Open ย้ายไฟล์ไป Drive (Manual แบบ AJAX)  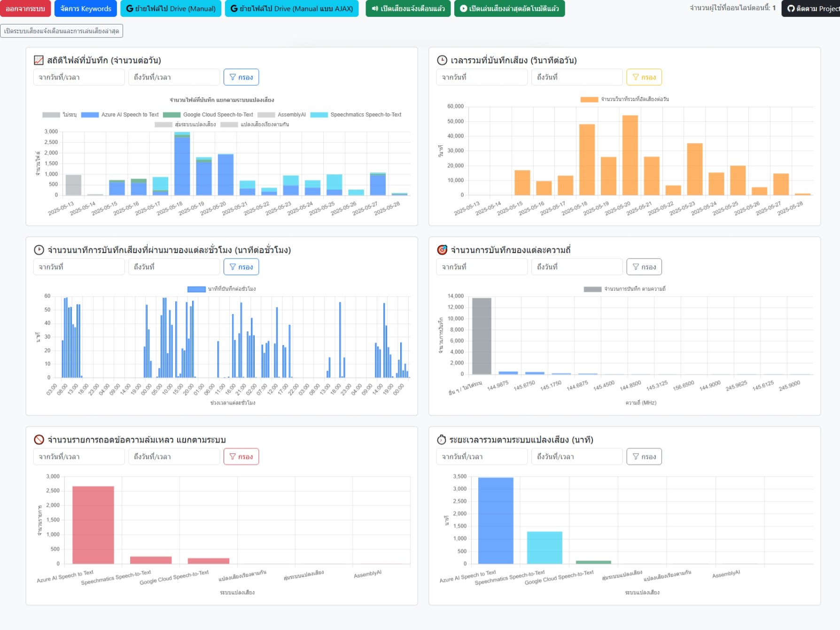click(291, 8)
